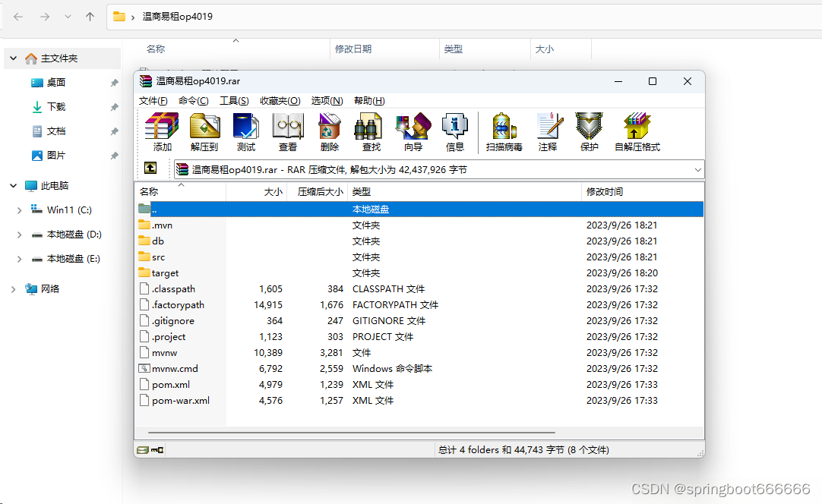Viewport: 822px width, 504px height.
Task: Click the 扫描病毒 (Virus Scan) icon
Action: [x=504, y=126]
